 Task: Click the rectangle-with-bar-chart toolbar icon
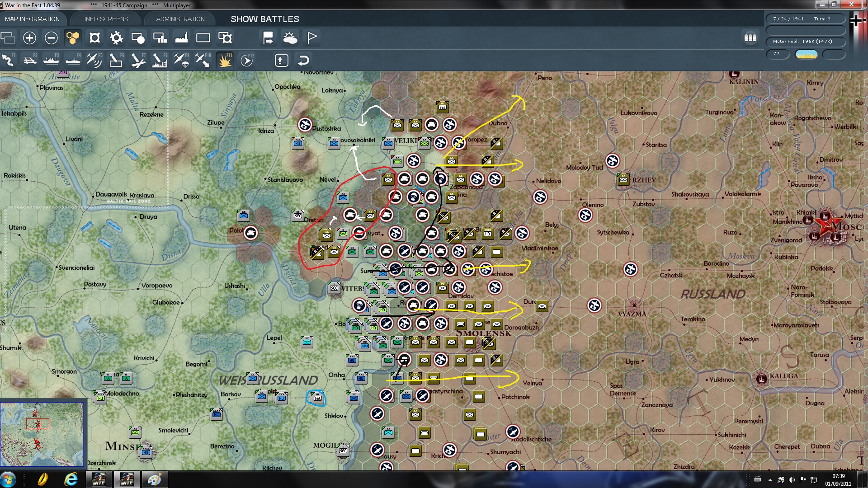point(160,38)
